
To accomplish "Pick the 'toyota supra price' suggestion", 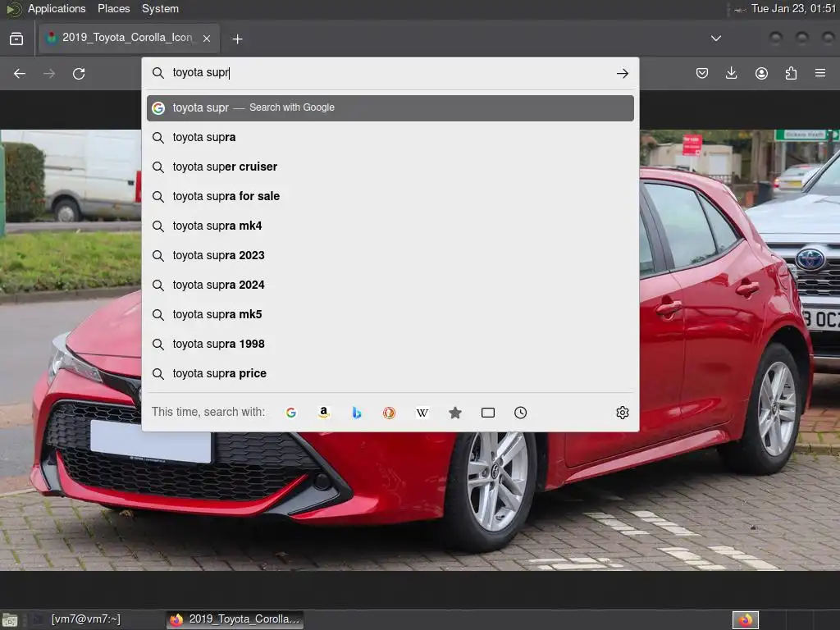I will click(390, 373).
